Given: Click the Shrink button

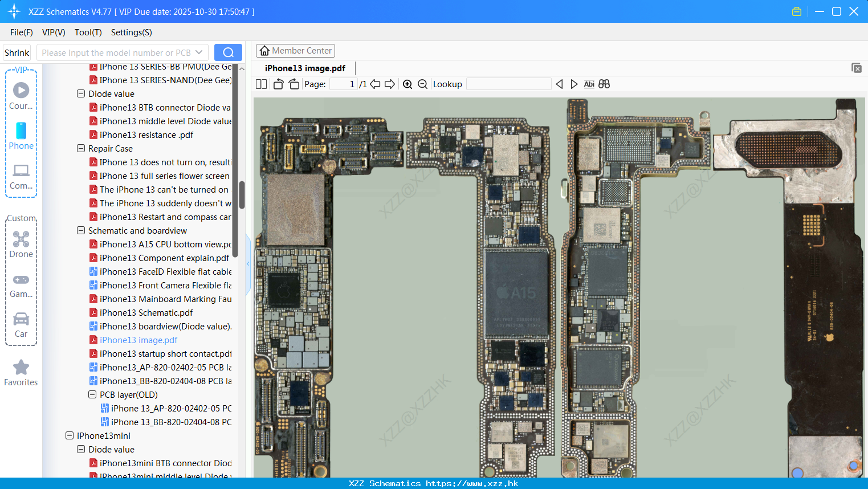Looking at the screenshot, I should pyautogui.click(x=17, y=52).
